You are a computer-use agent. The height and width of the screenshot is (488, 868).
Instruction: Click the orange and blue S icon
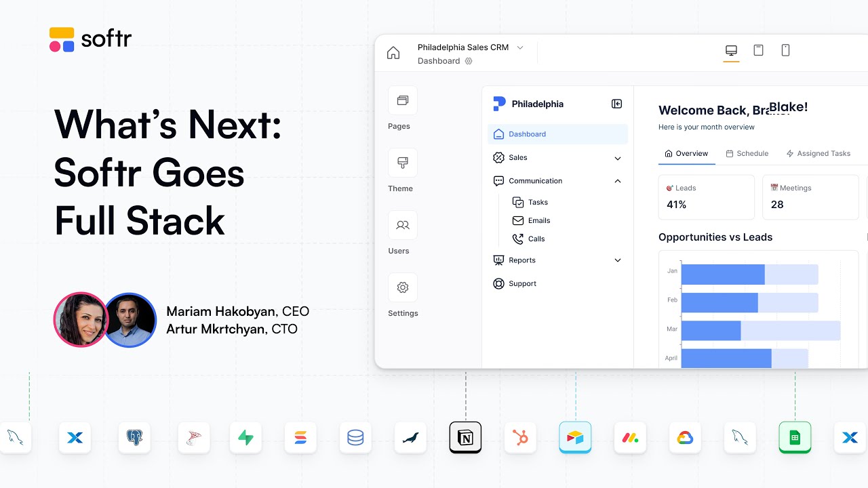pos(300,438)
